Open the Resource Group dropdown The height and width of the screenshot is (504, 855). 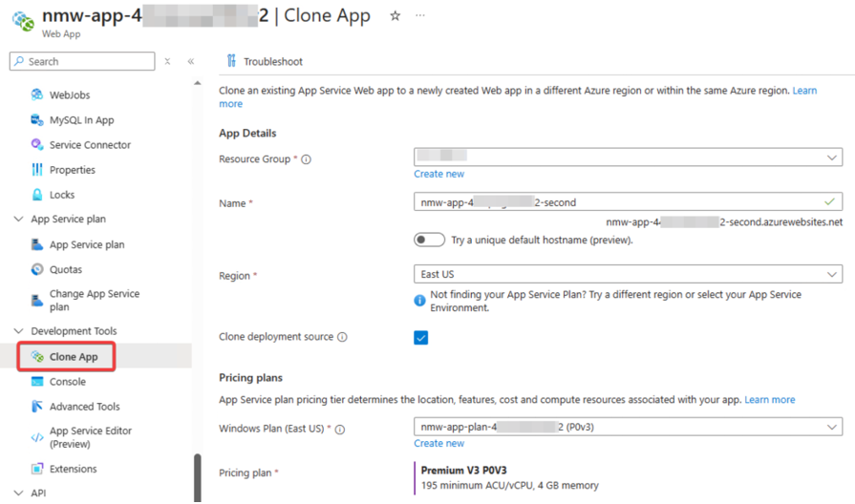(629, 157)
